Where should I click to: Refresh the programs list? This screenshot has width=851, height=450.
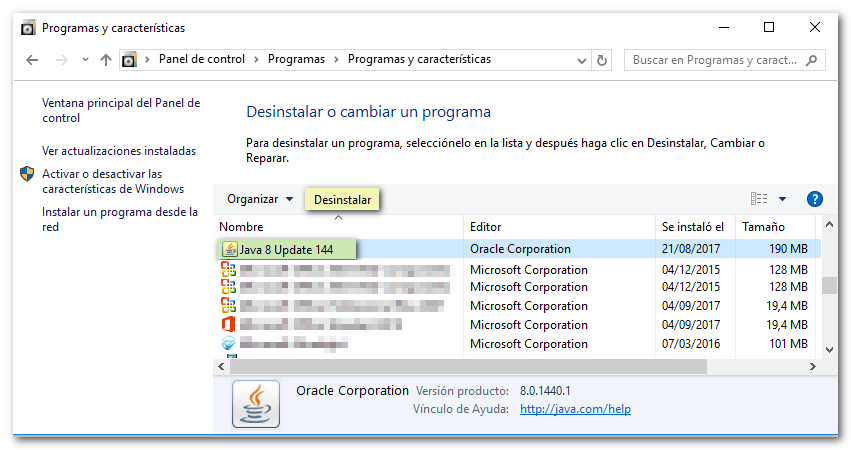click(601, 60)
